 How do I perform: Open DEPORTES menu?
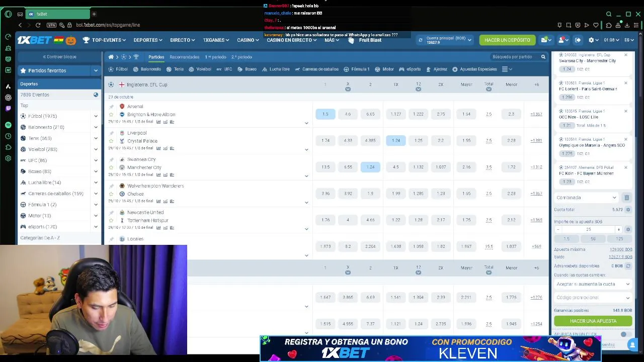click(x=148, y=40)
